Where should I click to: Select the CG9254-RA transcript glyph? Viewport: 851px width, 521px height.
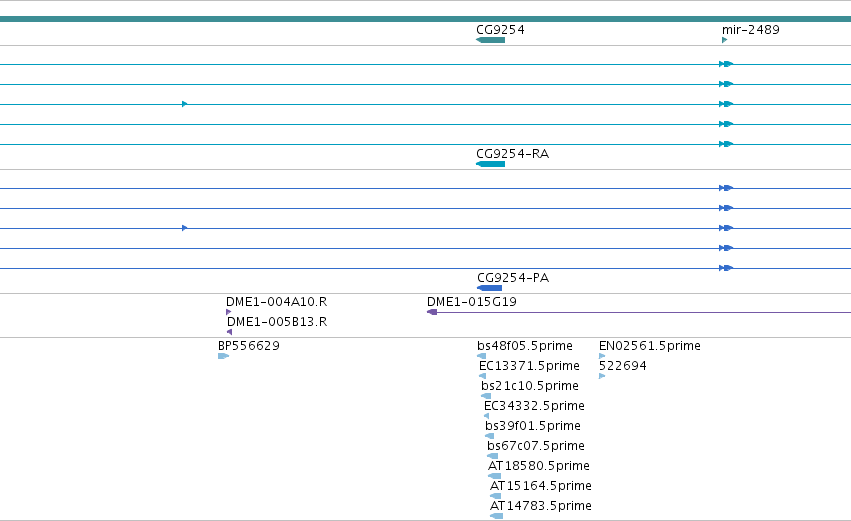tap(491, 164)
